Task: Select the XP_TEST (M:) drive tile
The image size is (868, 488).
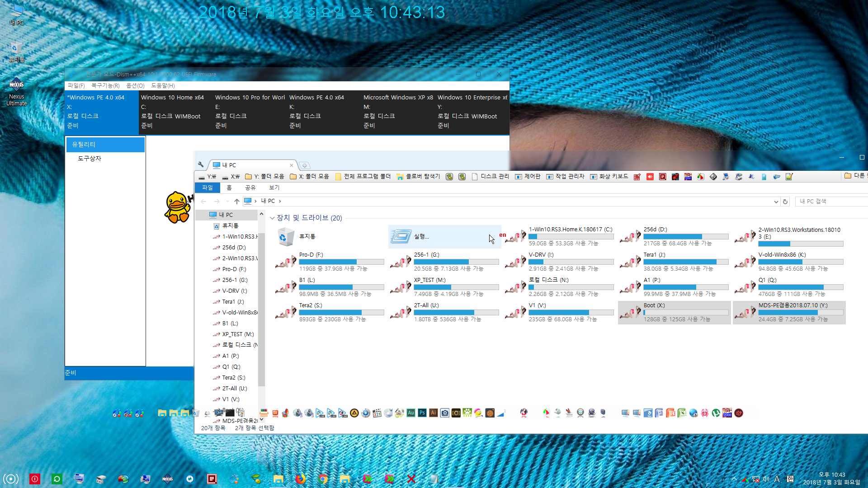Action: click(x=444, y=287)
